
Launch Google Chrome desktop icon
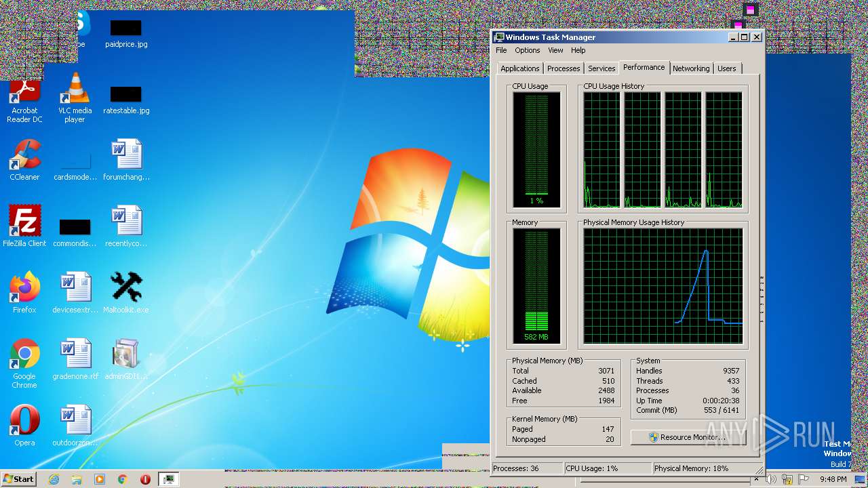[x=24, y=364]
